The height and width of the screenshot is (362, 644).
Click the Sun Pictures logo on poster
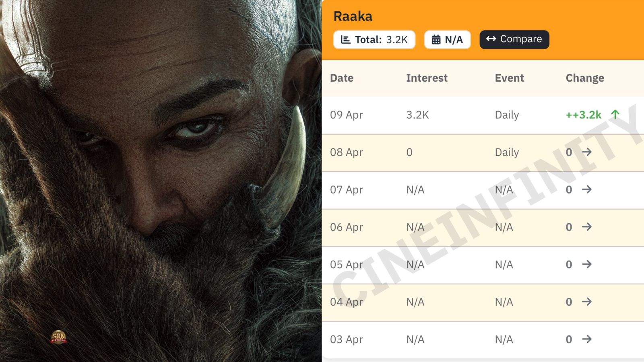click(x=58, y=337)
